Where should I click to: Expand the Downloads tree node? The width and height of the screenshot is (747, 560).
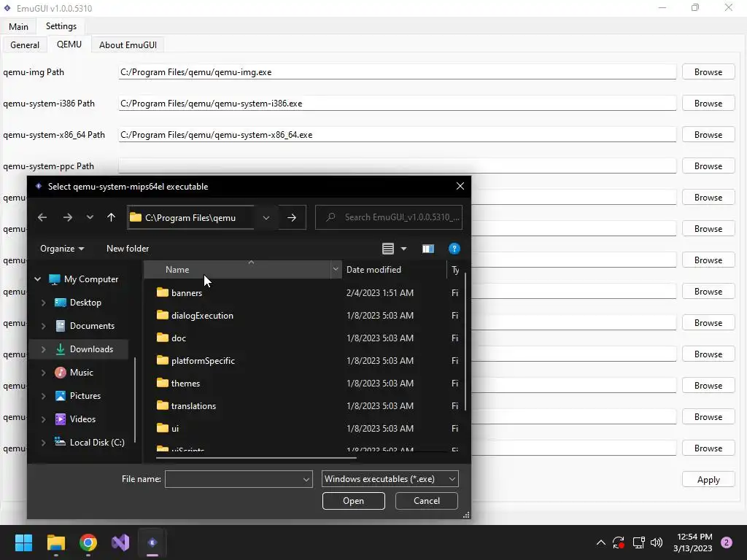[x=43, y=349]
